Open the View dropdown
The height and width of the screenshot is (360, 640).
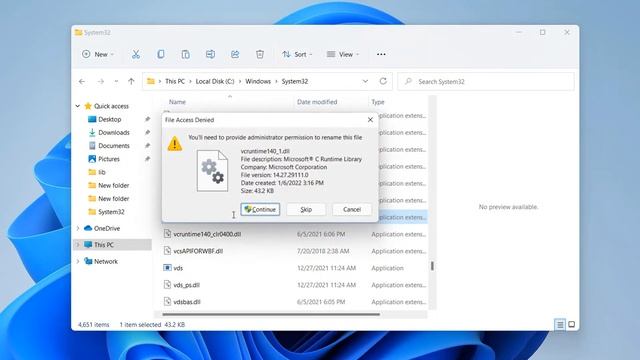(343, 54)
